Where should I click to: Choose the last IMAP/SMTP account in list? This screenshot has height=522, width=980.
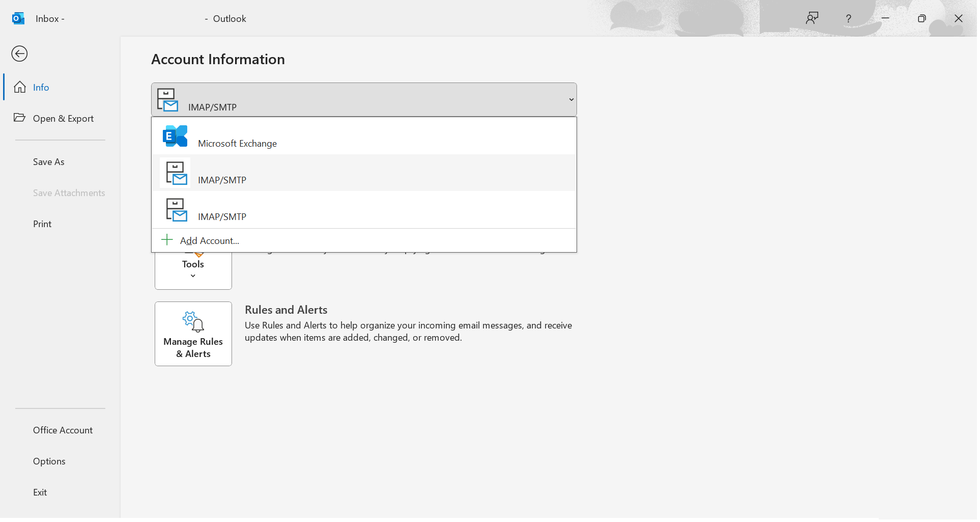pyautogui.click(x=364, y=209)
